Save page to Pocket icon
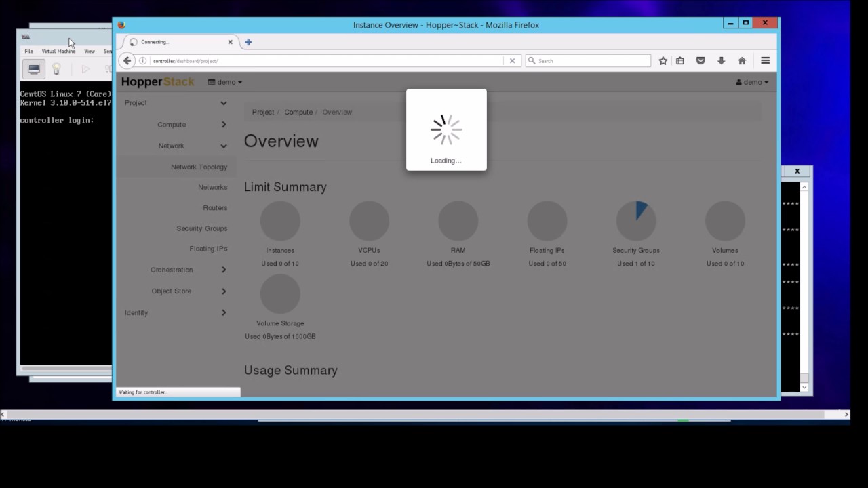The image size is (868, 488). click(701, 60)
